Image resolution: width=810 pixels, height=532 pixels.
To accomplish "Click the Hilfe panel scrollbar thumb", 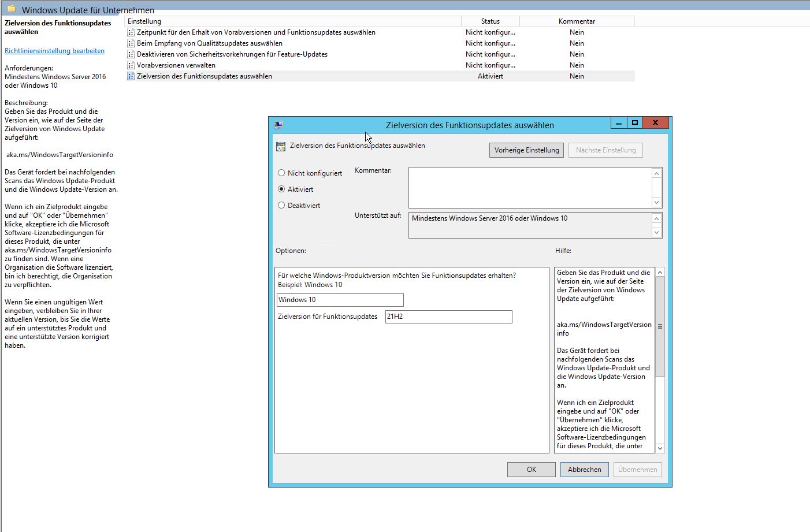I will point(660,326).
